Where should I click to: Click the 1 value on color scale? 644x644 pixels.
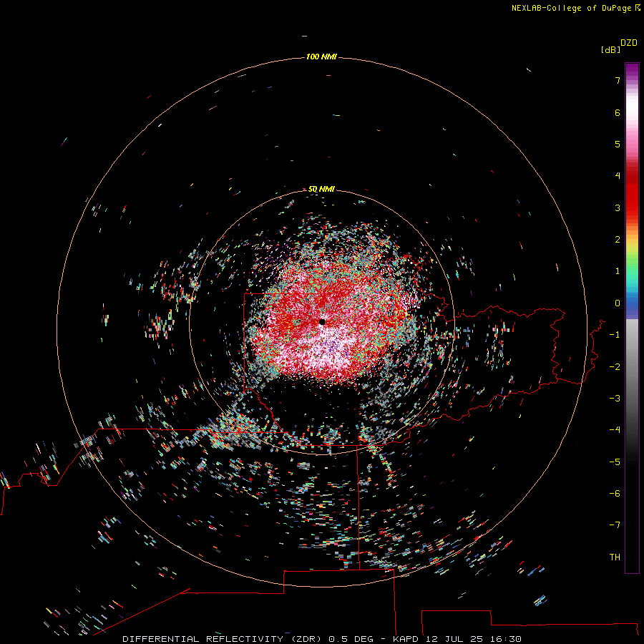pos(618,271)
